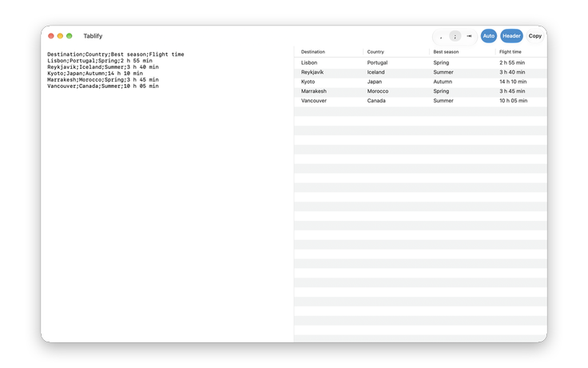This screenshot has height=368, width=588.
Task: Click the 10 h 05 min cell
Action: 513,101
